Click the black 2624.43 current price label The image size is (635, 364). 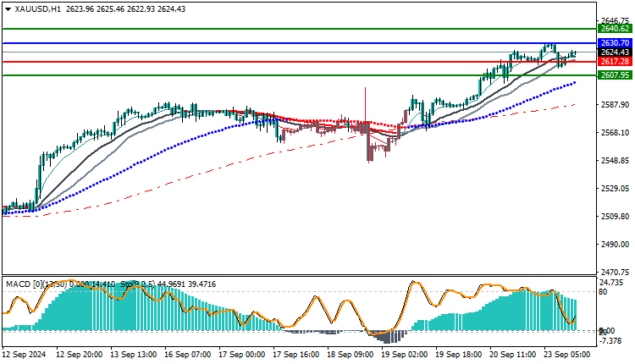[615, 52]
